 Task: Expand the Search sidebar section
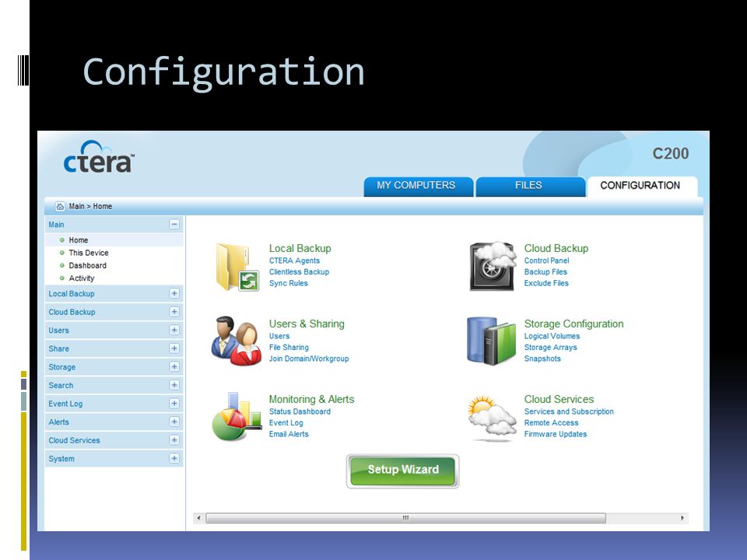tap(174, 385)
